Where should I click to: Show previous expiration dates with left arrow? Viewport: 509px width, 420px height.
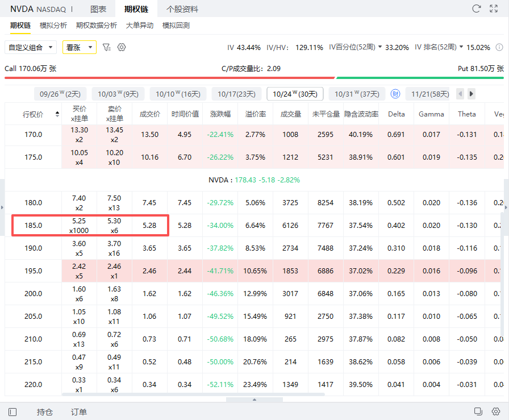click(x=460, y=94)
